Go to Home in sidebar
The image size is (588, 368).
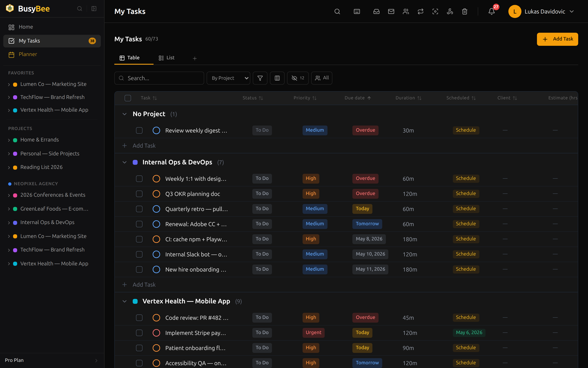click(52, 27)
